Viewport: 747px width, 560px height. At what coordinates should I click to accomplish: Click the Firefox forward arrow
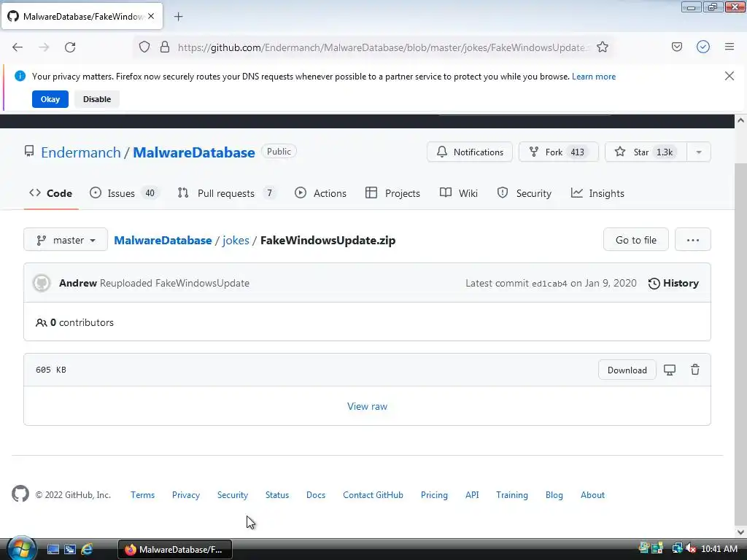44,47
